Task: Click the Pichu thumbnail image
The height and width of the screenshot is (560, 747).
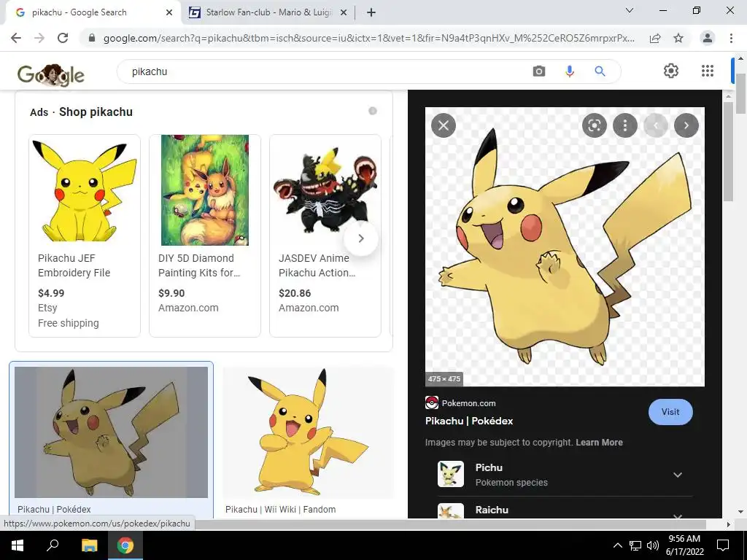Action: 451,474
